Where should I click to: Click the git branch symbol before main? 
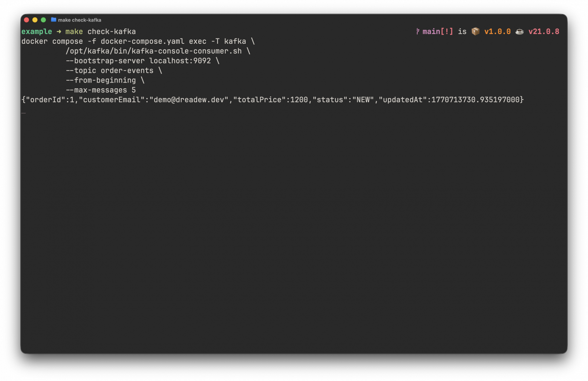[x=418, y=31]
